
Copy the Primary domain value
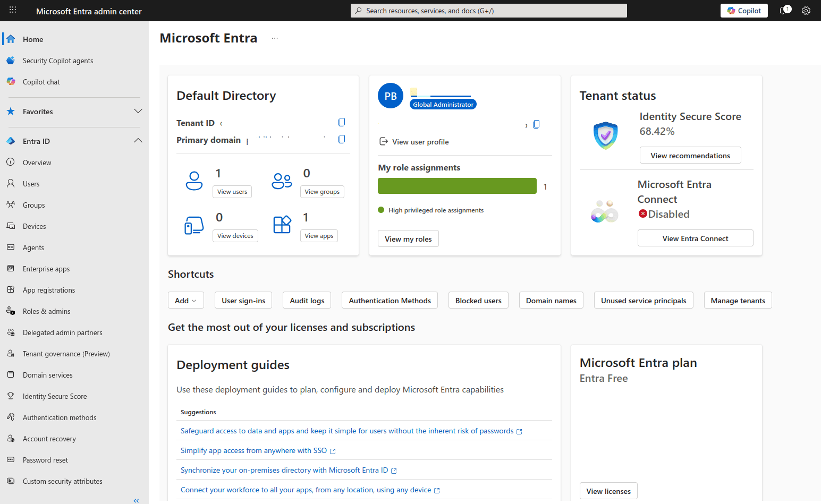point(342,139)
